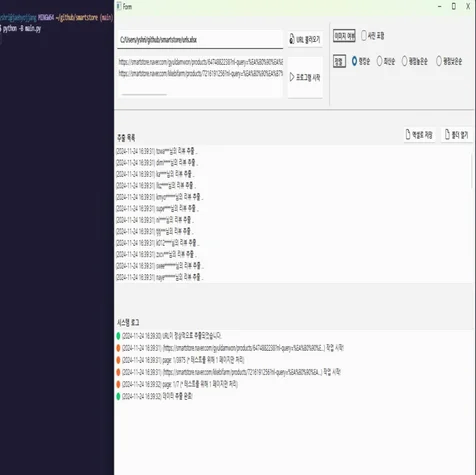Click the urls.xlsx file path input field

[x=200, y=40]
